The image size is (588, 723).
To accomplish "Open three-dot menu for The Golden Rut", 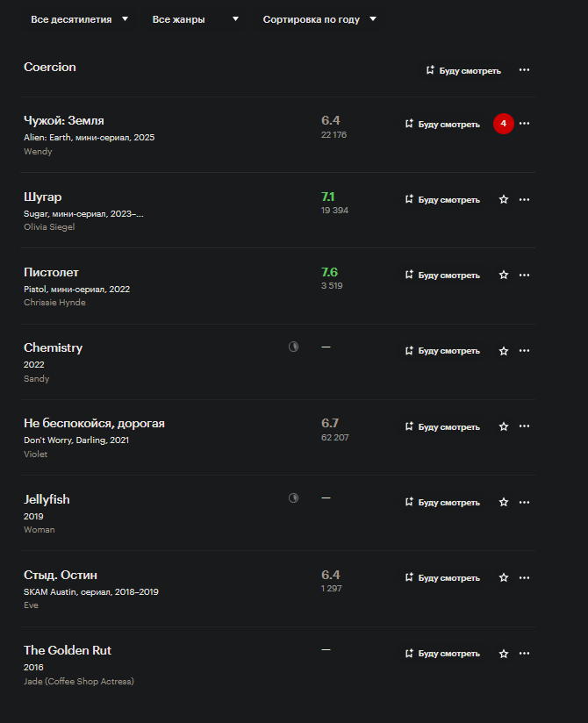I will pyautogui.click(x=524, y=654).
